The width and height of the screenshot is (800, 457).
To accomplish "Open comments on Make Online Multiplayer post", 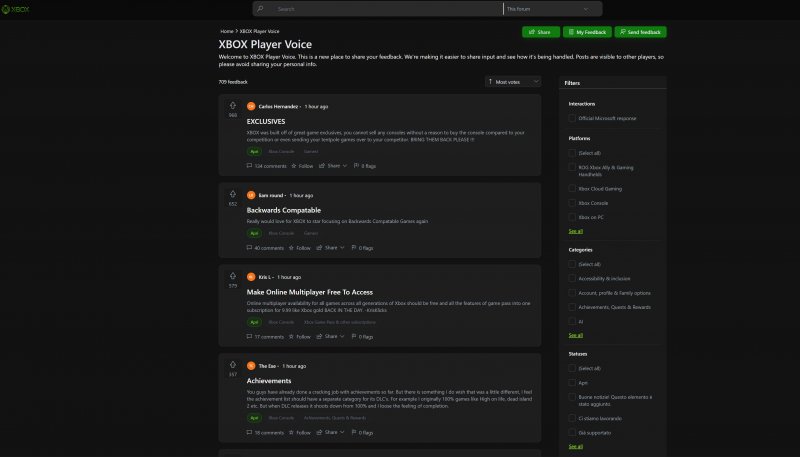I will coord(265,337).
